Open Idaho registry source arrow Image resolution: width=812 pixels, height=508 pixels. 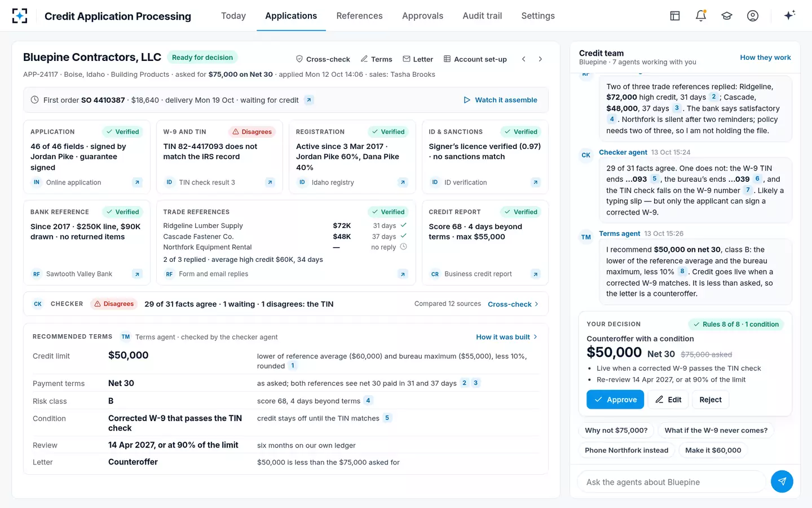[403, 182]
